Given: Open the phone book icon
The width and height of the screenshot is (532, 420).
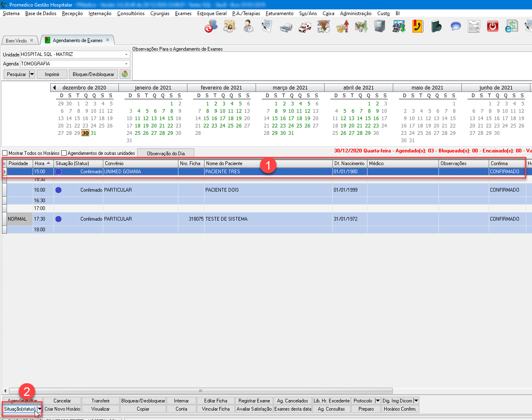Looking at the screenshot, I should [x=417, y=27].
